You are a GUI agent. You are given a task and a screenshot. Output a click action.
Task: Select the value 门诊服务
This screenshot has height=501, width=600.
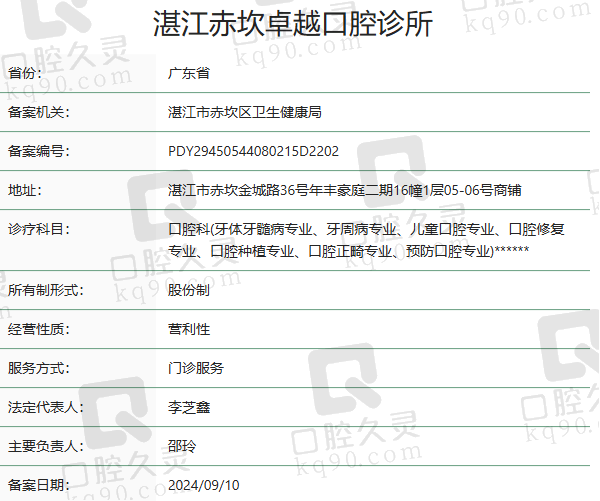pos(196,368)
